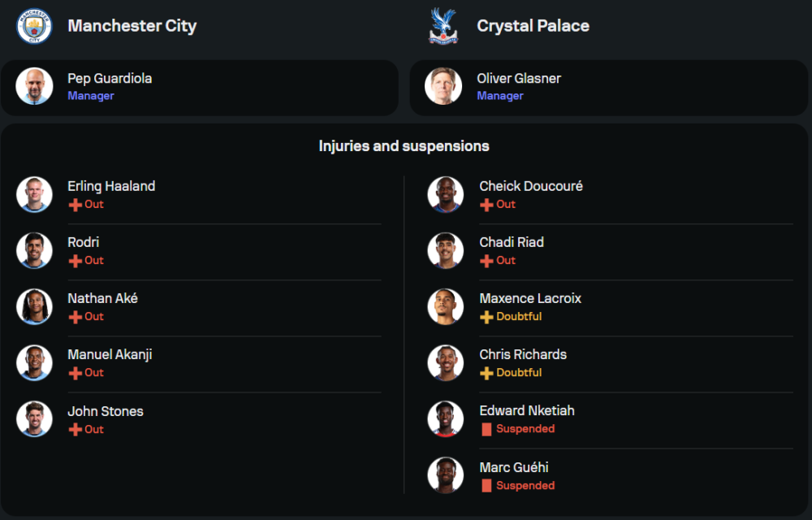Click Oliver Glasner's manager photo
Screen dimensions: 812x520
coord(443,86)
